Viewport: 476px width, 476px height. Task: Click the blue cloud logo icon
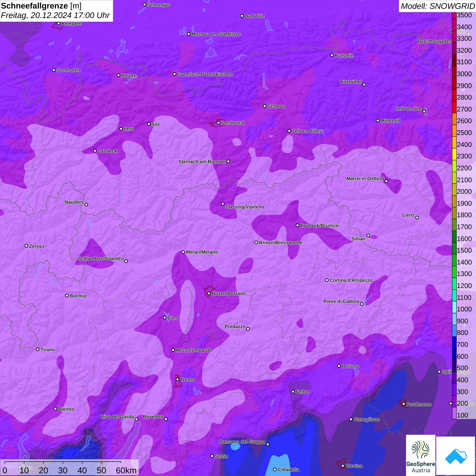click(x=456, y=456)
